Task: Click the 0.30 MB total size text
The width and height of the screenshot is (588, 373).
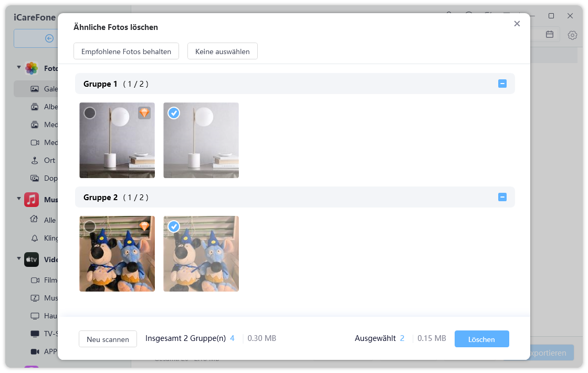Action: click(x=262, y=338)
